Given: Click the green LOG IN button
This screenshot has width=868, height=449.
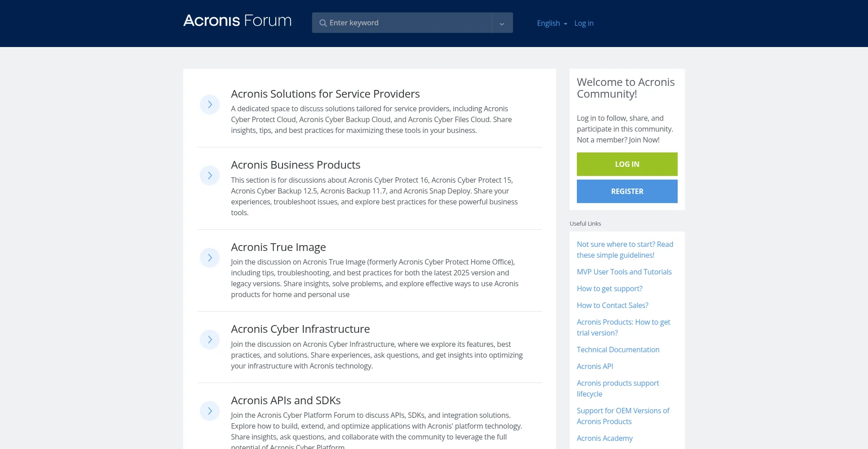Looking at the screenshot, I should pos(627,164).
